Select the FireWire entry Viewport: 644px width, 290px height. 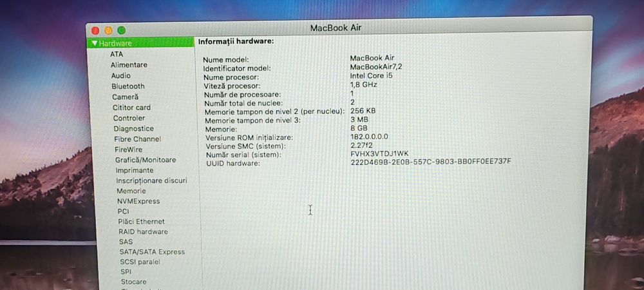pyautogui.click(x=129, y=150)
